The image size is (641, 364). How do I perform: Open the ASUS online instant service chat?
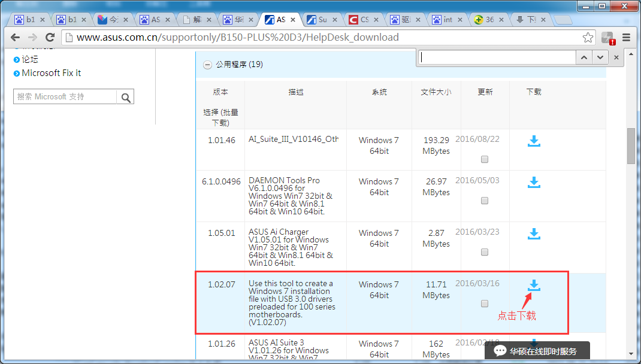(x=537, y=351)
